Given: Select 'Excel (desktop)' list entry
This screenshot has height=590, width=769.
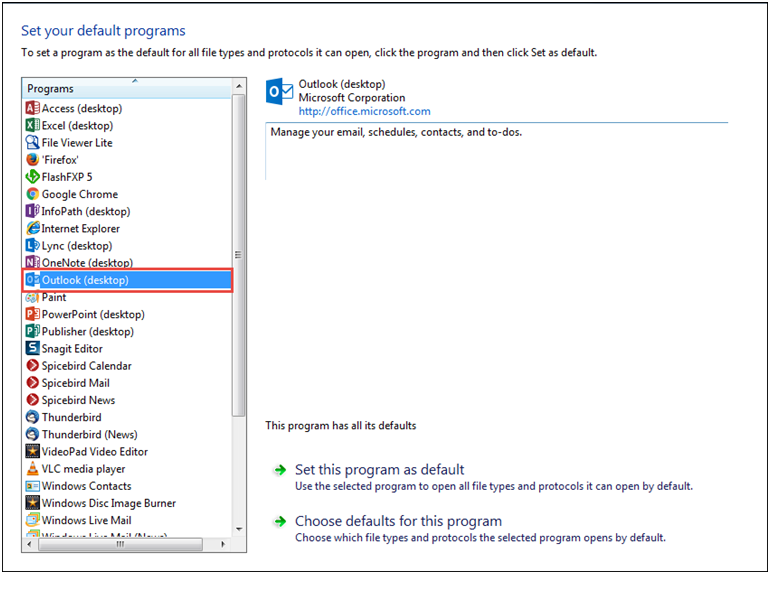Looking at the screenshot, I should point(77,126).
